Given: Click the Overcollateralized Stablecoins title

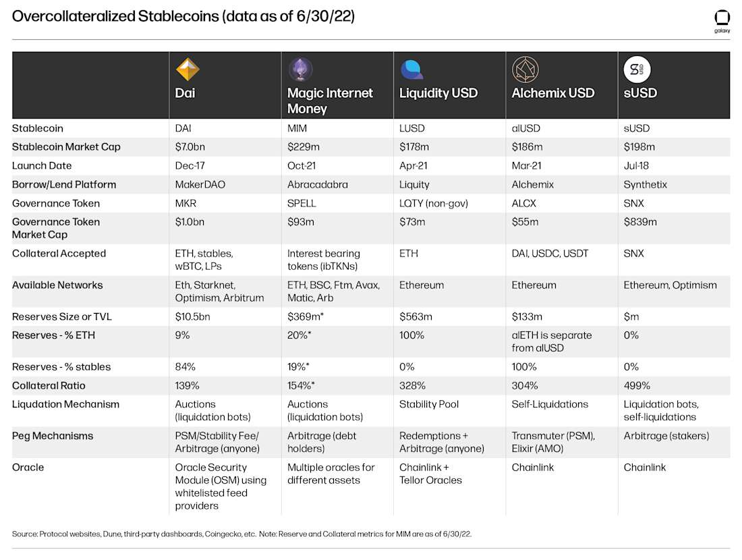Looking at the screenshot, I should click(183, 17).
